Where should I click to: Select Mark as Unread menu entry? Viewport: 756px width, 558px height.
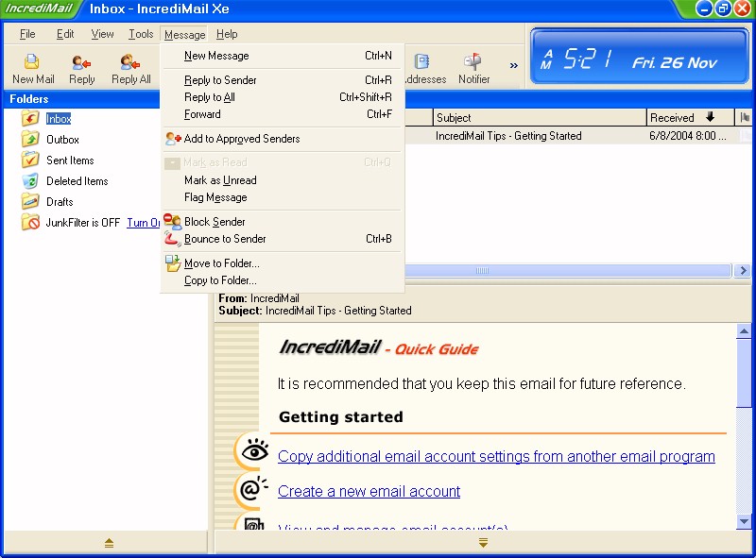click(x=220, y=180)
